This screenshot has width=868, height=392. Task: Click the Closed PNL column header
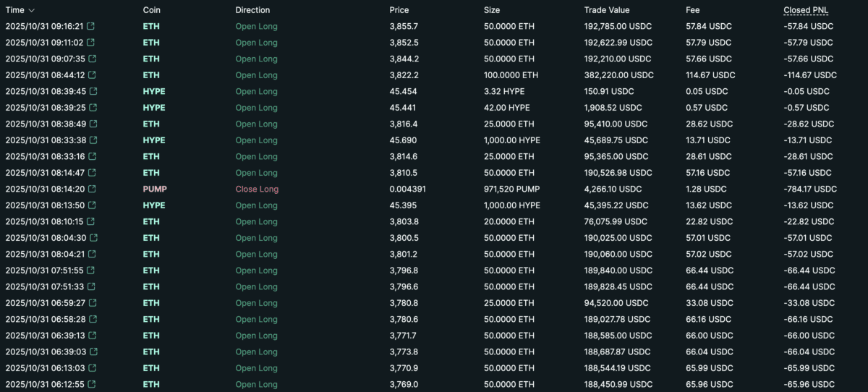[x=807, y=10]
